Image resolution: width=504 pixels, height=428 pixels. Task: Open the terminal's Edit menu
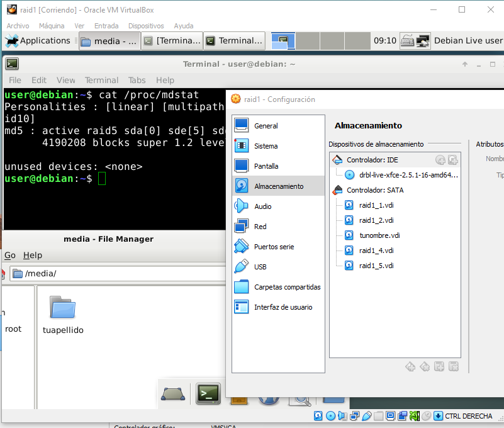[x=39, y=80]
